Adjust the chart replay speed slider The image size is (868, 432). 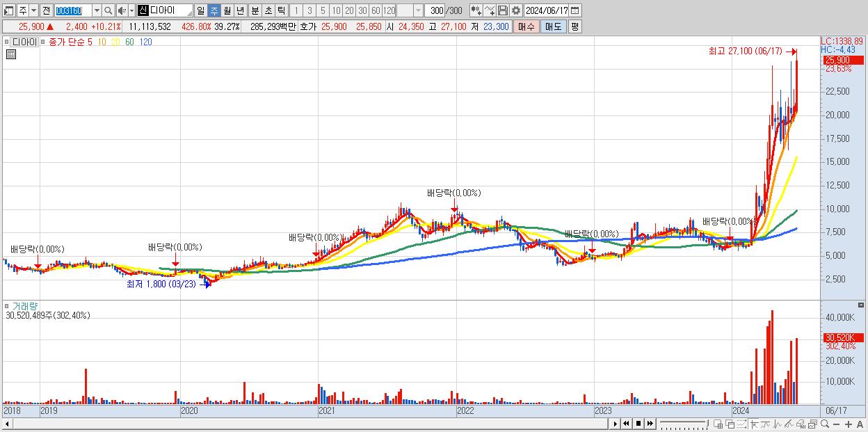tap(684, 424)
